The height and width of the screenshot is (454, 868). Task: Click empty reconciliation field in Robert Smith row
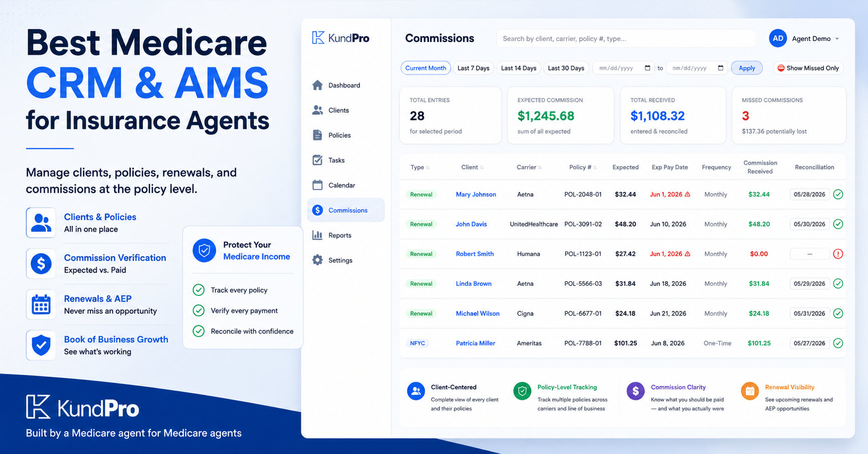(809, 254)
